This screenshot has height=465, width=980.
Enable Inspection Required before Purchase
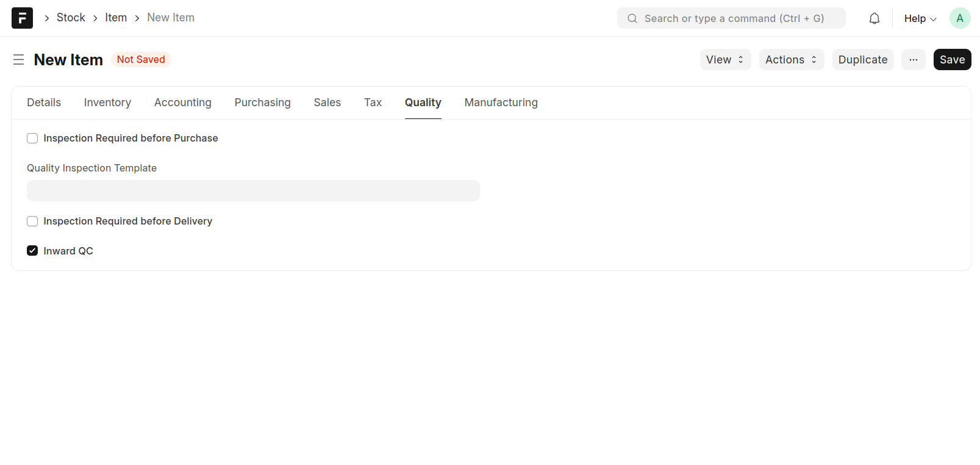click(x=32, y=139)
